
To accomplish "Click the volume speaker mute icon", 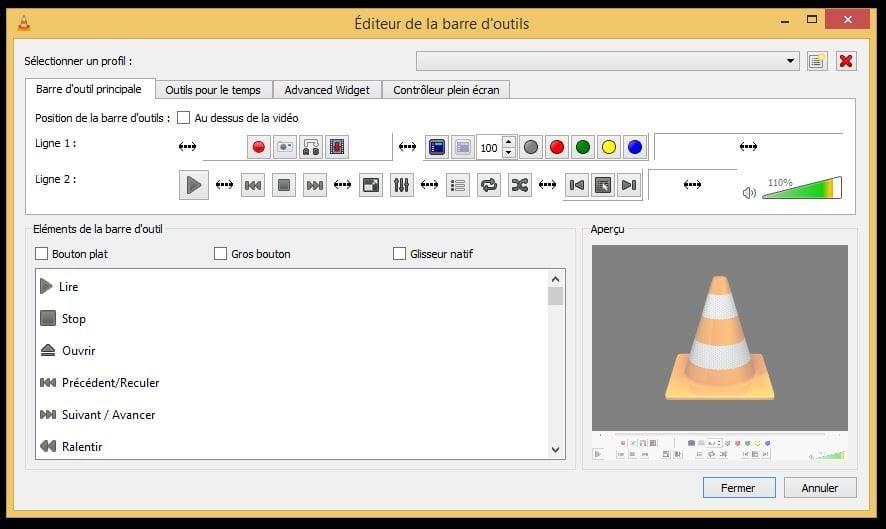I will click(749, 193).
